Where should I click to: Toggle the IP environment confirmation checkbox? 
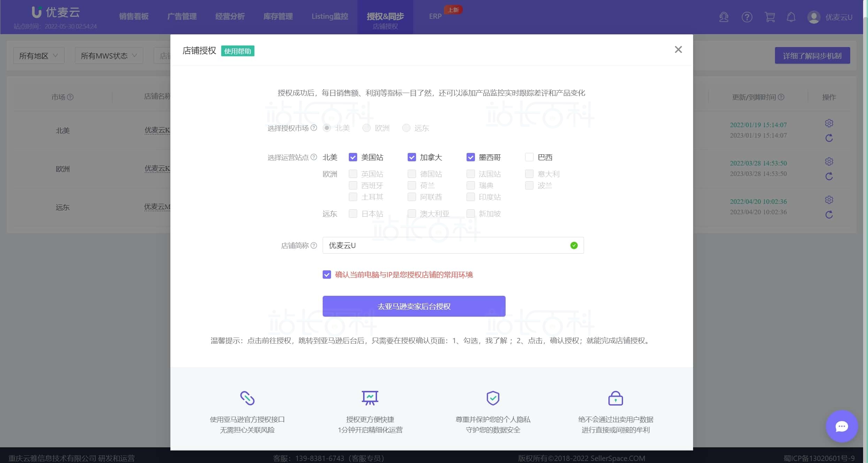pyautogui.click(x=327, y=275)
